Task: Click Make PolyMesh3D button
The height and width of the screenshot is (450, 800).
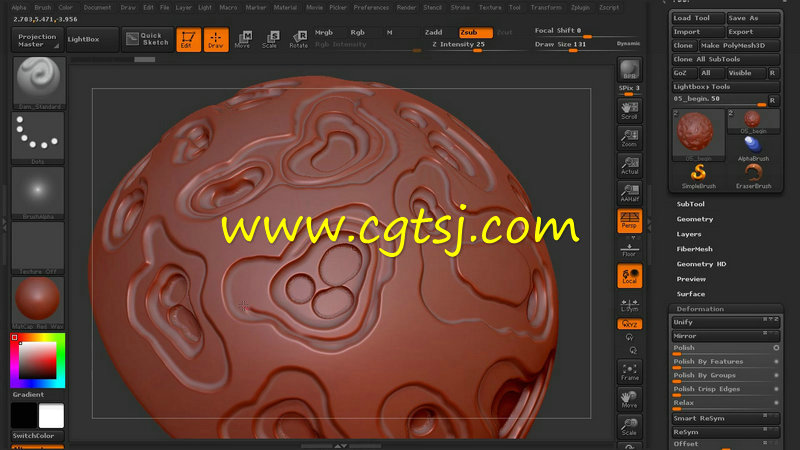Action: pyautogui.click(x=739, y=45)
